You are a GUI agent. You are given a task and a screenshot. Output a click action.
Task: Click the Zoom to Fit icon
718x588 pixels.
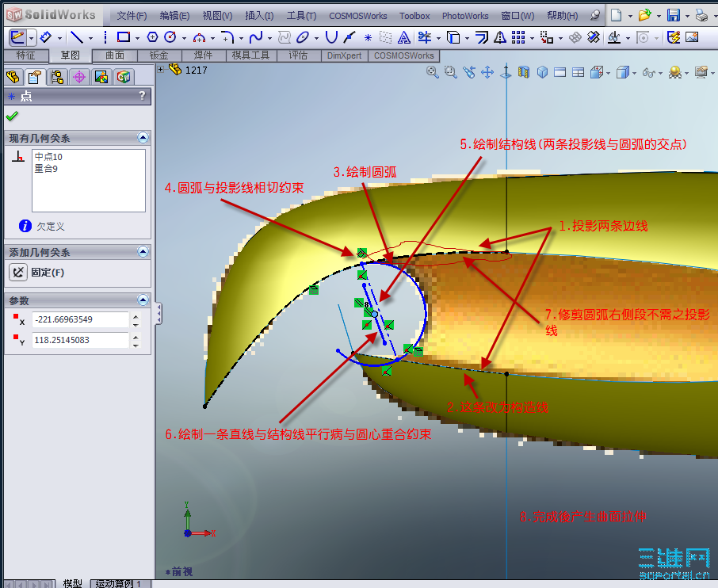pyautogui.click(x=432, y=72)
